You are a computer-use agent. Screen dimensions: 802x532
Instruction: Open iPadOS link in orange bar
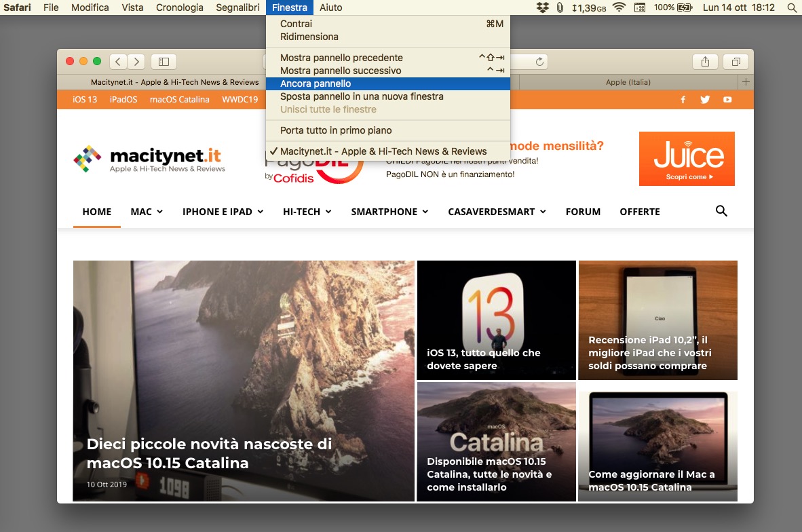tap(123, 100)
